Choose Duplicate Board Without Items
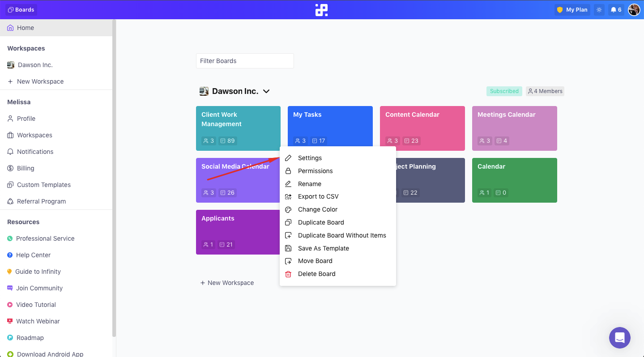644x357 pixels. tap(342, 236)
